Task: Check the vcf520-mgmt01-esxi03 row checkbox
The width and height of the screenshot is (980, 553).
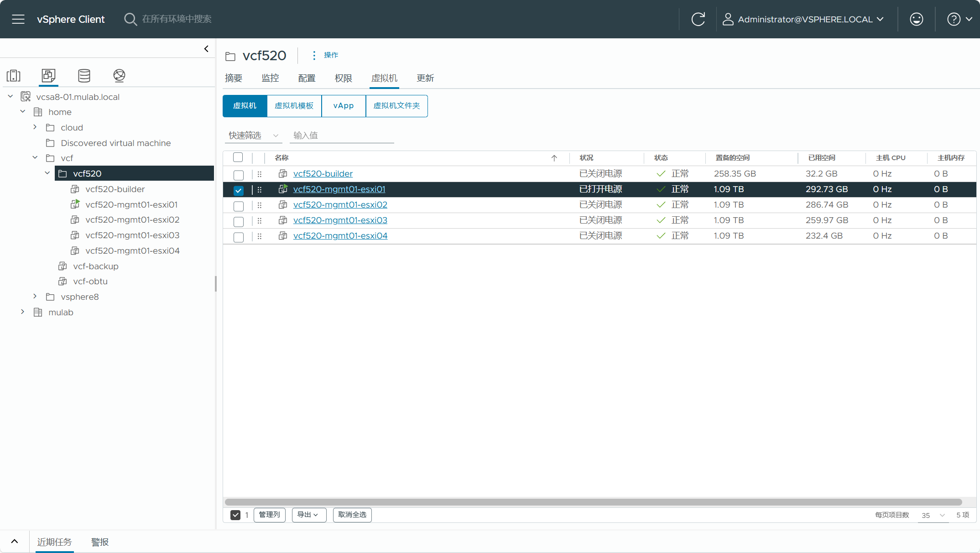Action: click(x=238, y=221)
